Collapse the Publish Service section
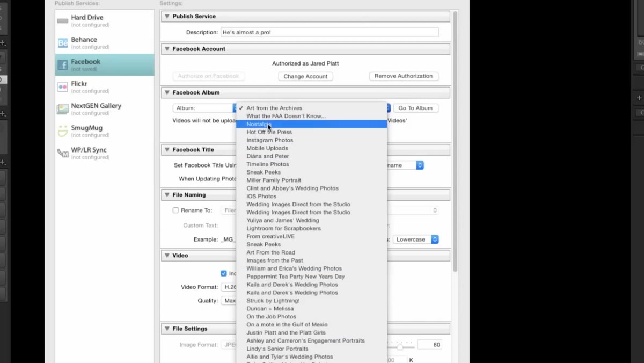This screenshot has height=363, width=644. tap(167, 16)
